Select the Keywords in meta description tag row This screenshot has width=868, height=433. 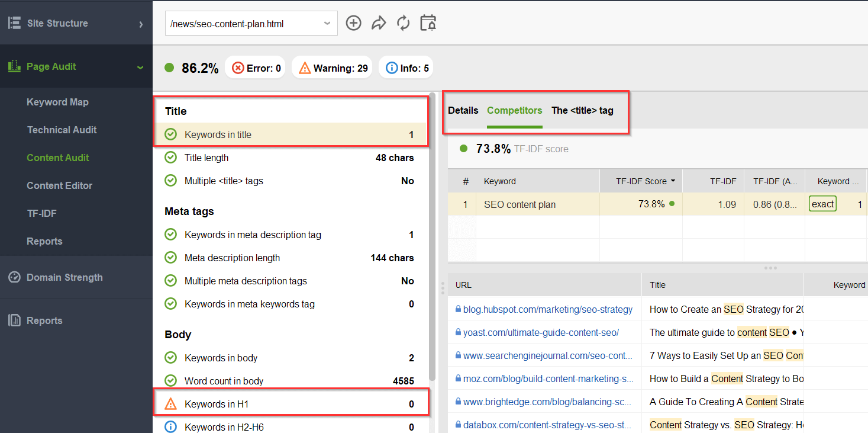[290, 235]
